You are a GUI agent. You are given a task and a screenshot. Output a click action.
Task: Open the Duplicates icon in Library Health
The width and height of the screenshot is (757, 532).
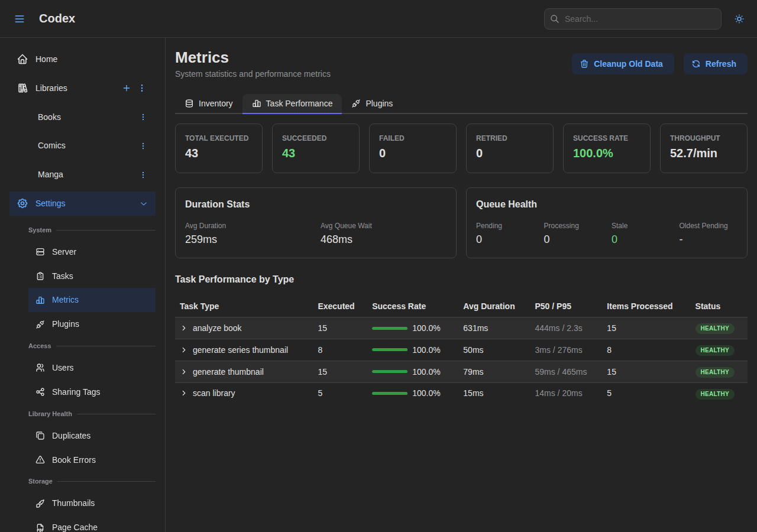[40, 436]
